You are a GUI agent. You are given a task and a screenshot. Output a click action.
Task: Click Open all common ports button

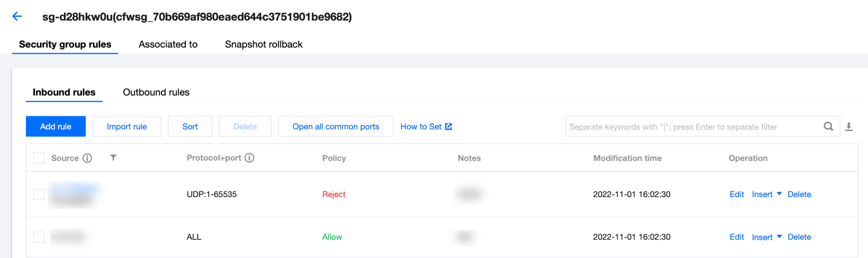335,126
